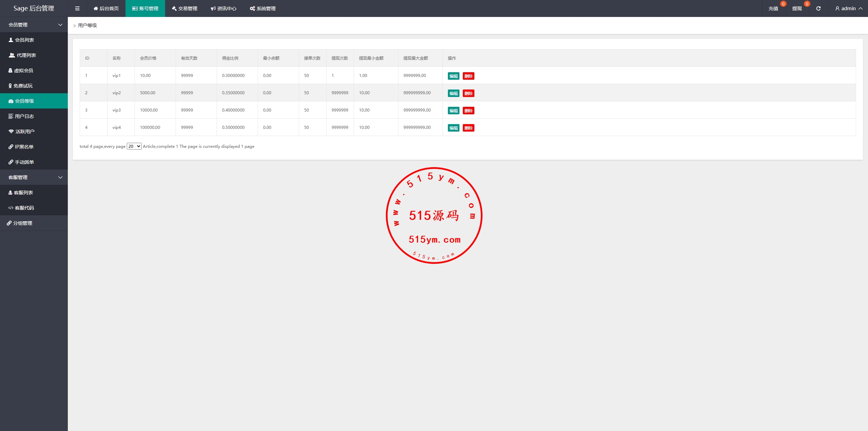Collapse the 会员管理 sidebar group
Screen dimensions: 868x431
(x=34, y=25)
